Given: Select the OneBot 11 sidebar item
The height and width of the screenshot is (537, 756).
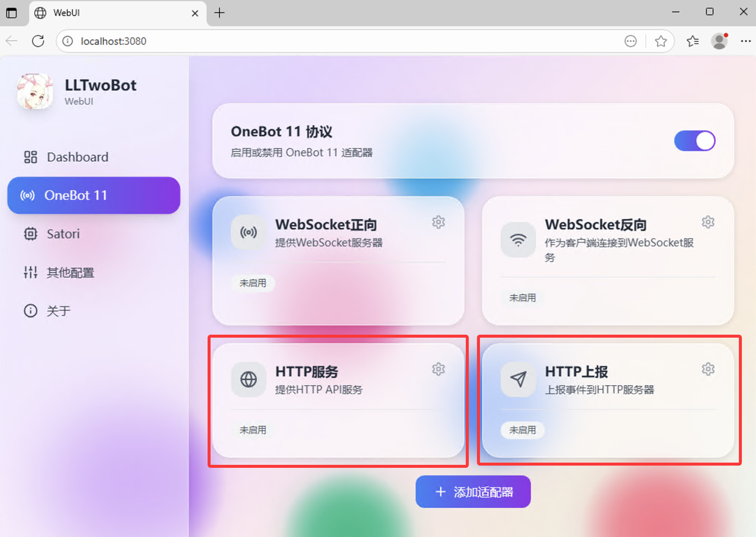Looking at the screenshot, I should pyautogui.click(x=93, y=196).
